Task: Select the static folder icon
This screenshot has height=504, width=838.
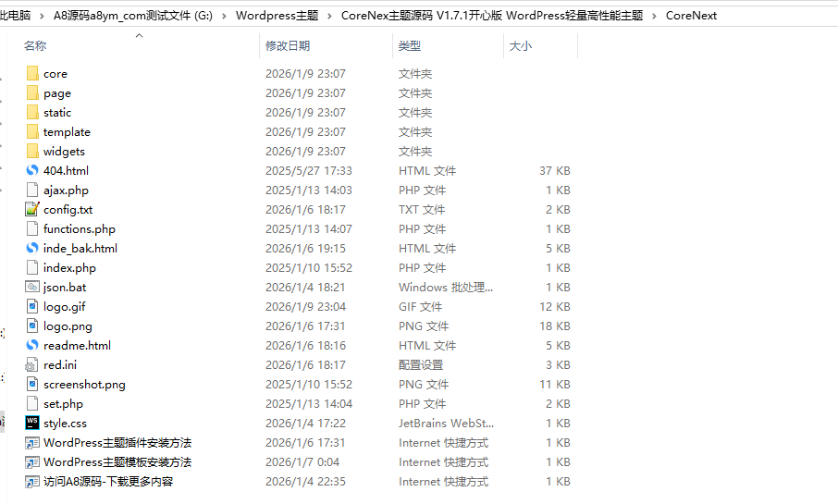Action: [x=32, y=112]
